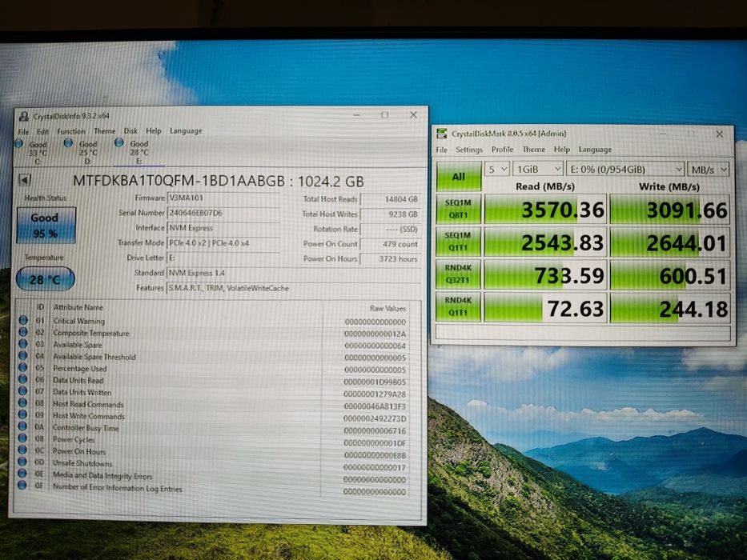Viewport: 747px width, 560px height.
Task: Click status icon for Number of Error Information Log Entries
Action: coord(22,486)
